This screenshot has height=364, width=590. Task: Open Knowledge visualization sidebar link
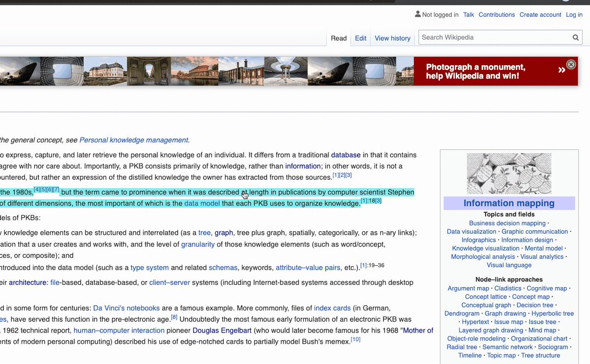[x=486, y=248]
